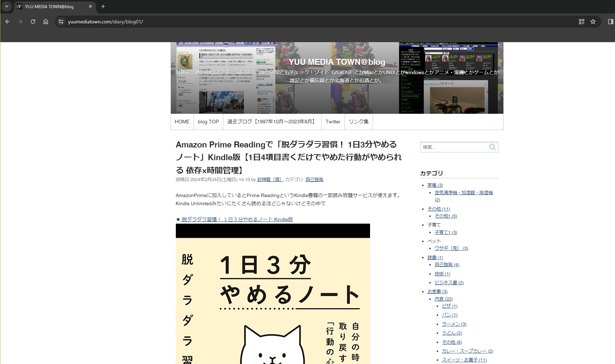
Task: Open the リンク集 navigation item
Action: coord(358,122)
